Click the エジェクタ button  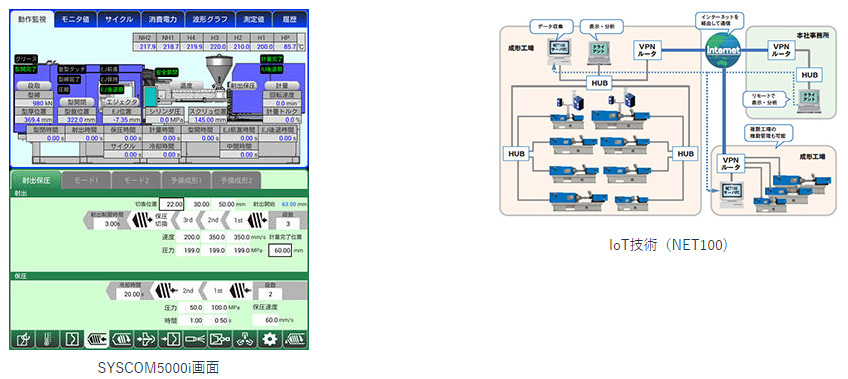122,101
